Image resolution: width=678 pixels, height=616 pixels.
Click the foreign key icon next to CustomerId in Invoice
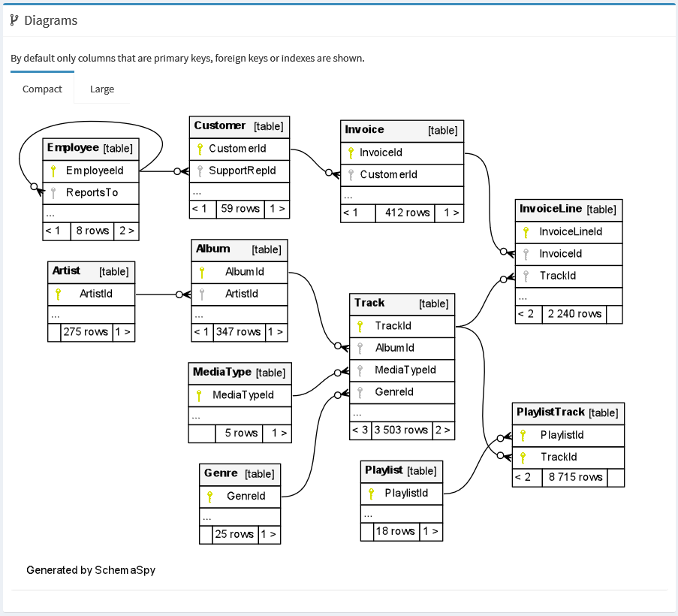pos(350,174)
